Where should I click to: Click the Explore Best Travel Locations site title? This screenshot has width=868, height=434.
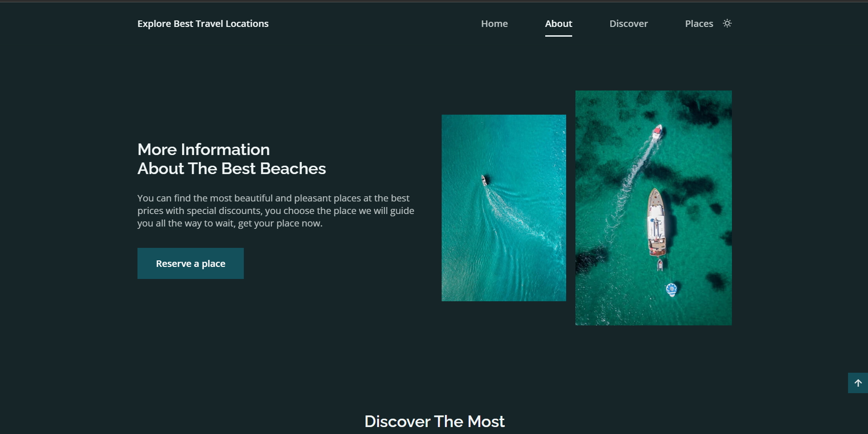(x=203, y=23)
